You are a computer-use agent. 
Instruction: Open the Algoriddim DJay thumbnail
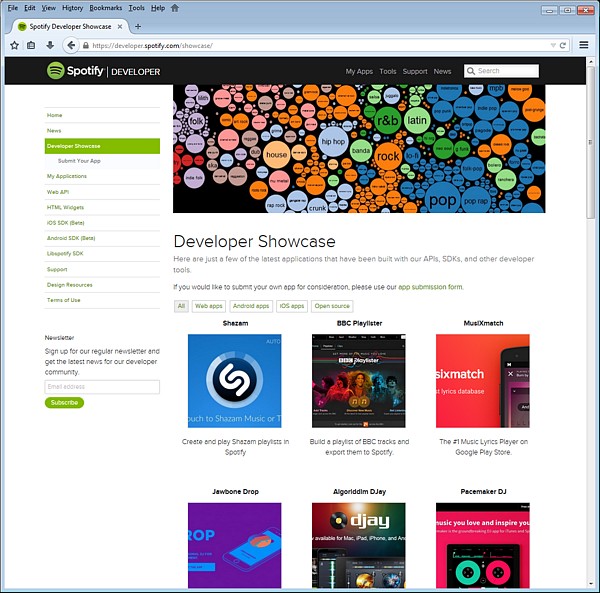359,546
